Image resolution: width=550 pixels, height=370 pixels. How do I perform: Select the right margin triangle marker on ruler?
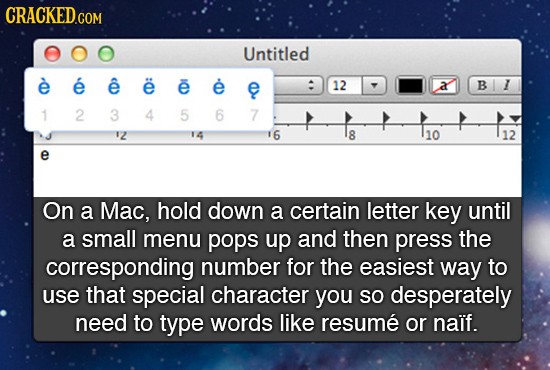515,119
